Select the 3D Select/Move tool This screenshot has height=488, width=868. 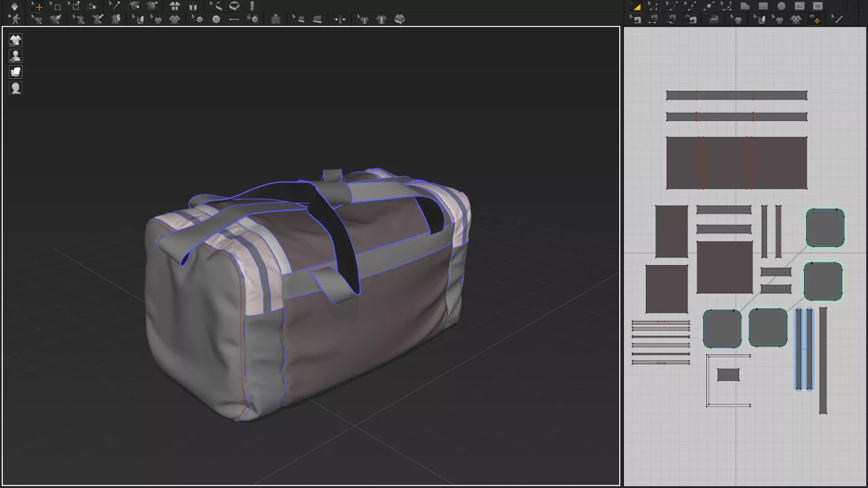[x=38, y=6]
